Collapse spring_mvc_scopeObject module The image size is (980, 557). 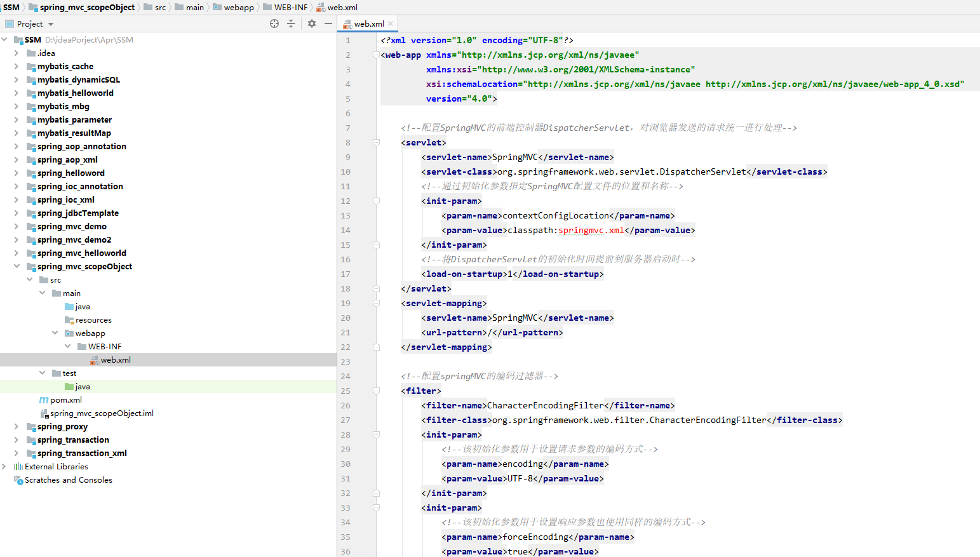pyautogui.click(x=17, y=266)
